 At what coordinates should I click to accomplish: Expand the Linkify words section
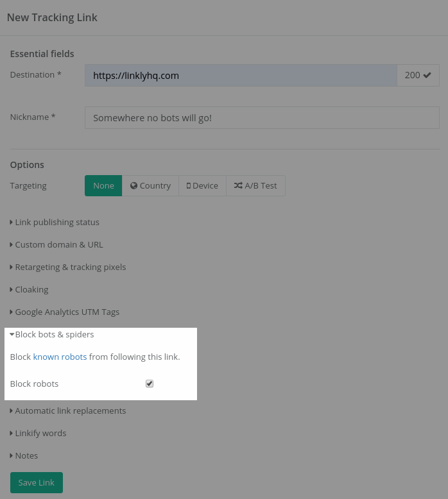(x=40, y=433)
